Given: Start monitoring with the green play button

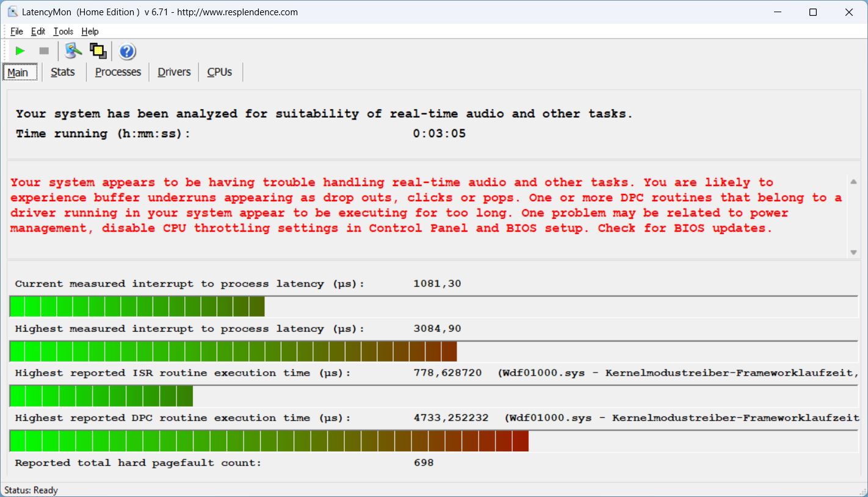Looking at the screenshot, I should [x=20, y=51].
